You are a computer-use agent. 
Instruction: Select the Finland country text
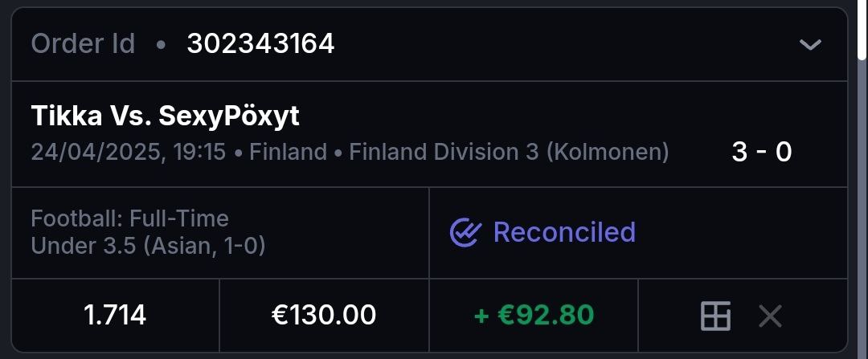(x=288, y=152)
